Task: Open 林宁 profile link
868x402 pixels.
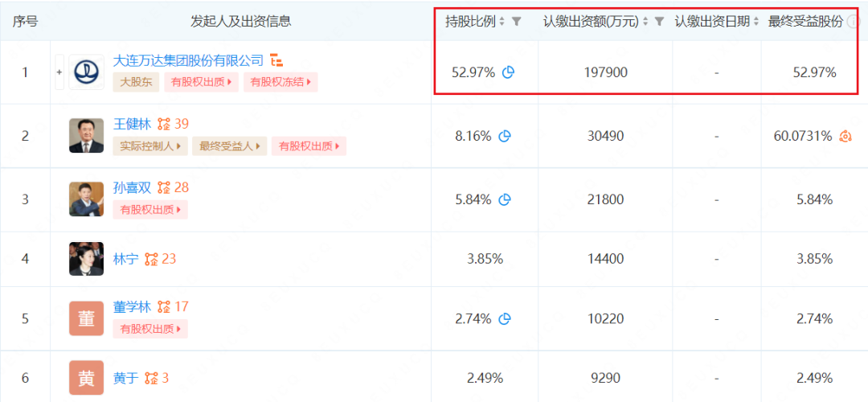Action: [125, 259]
